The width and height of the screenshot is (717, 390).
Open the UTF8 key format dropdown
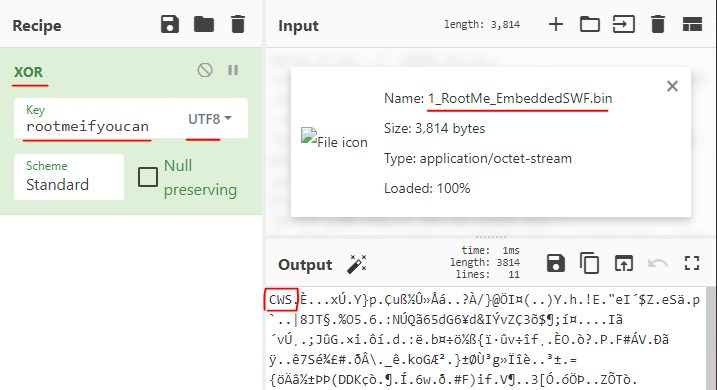click(x=210, y=119)
